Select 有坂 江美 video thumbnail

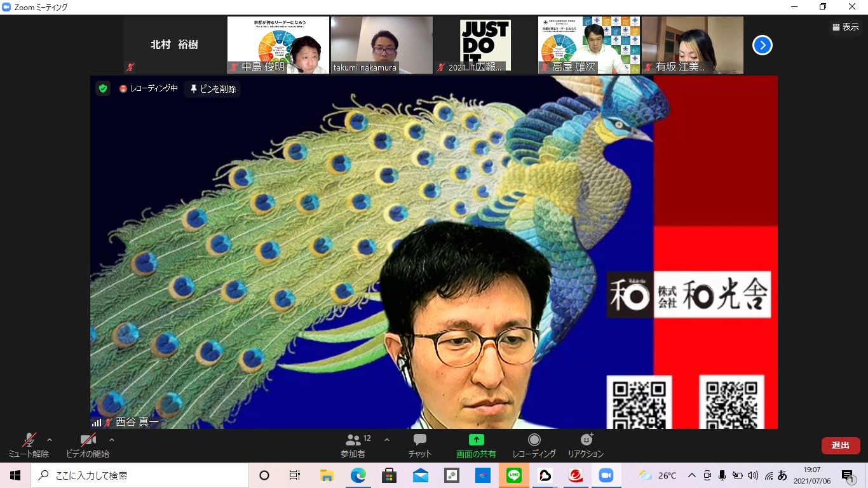click(x=693, y=45)
